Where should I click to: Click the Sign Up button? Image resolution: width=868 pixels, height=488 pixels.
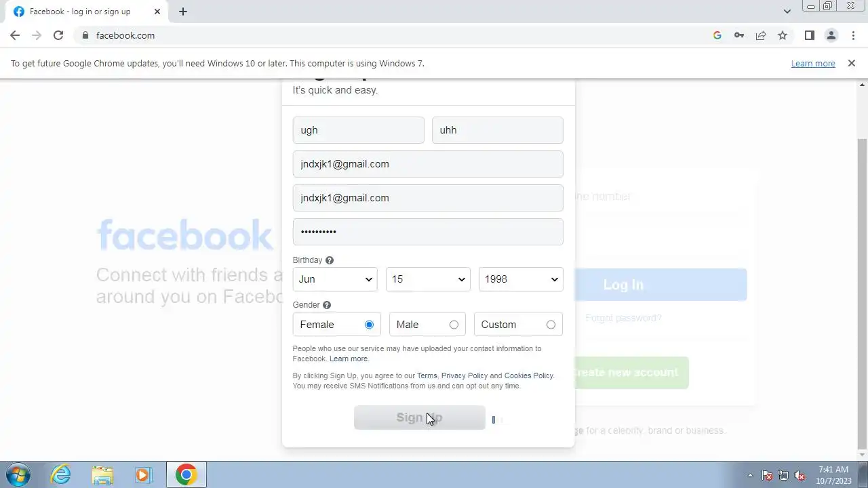pos(420,418)
